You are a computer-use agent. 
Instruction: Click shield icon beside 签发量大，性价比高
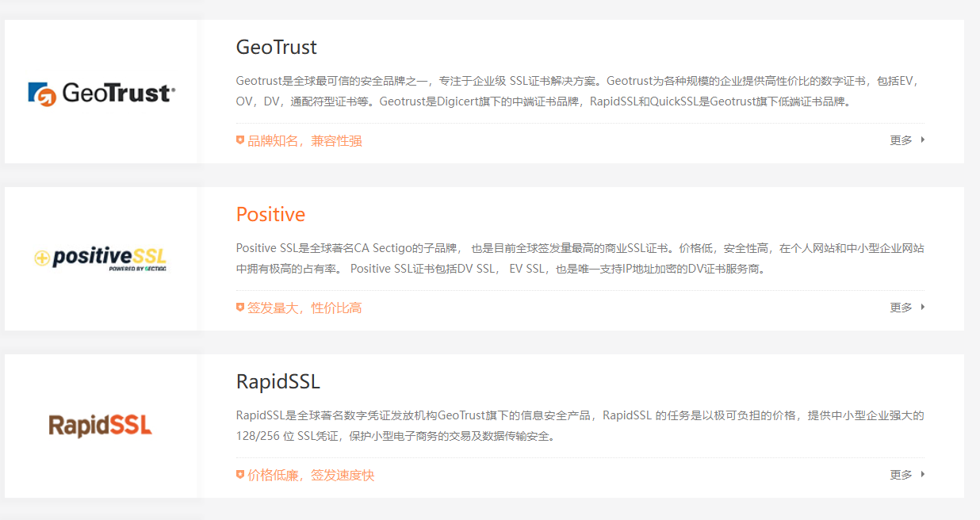240,308
